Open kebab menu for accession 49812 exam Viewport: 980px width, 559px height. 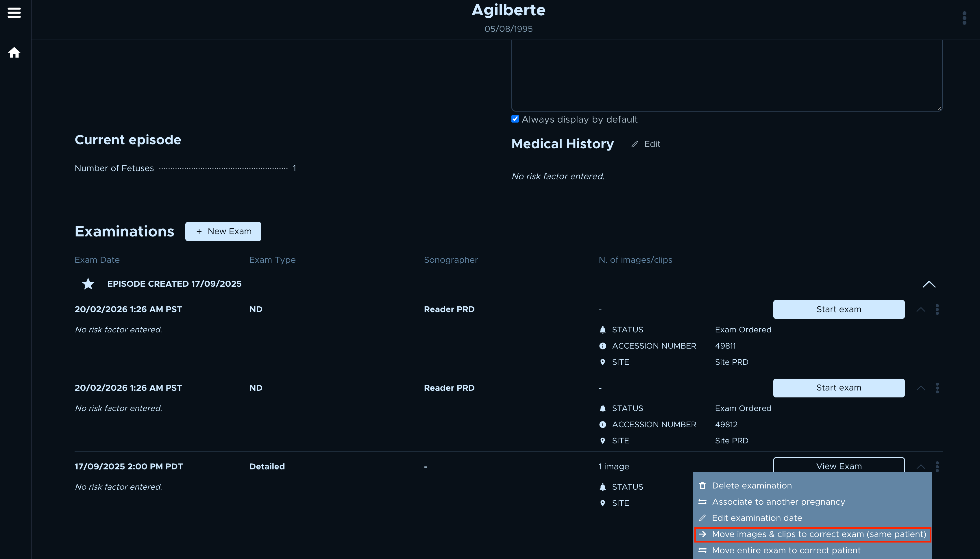click(937, 388)
